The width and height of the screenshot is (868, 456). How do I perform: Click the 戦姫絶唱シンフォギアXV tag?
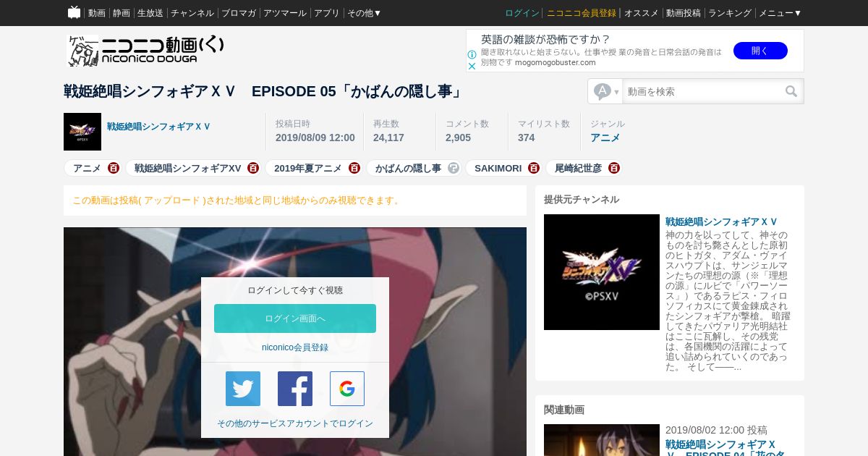point(187,168)
